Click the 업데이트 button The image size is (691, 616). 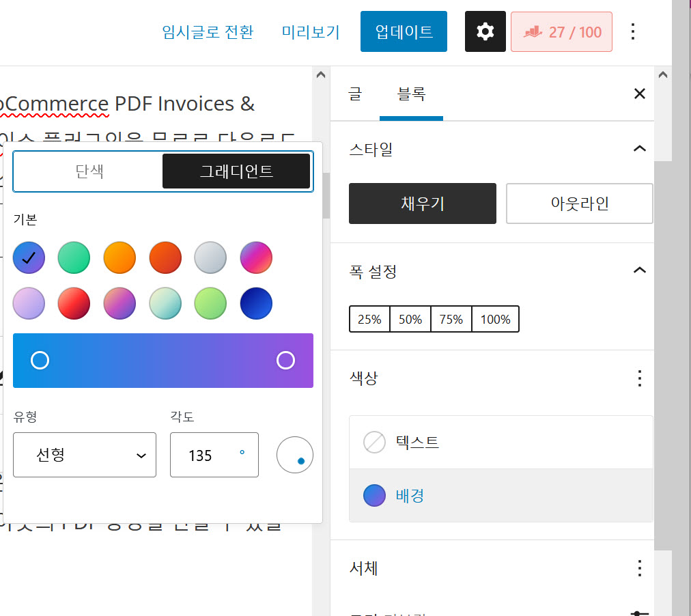pyautogui.click(x=404, y=31)
